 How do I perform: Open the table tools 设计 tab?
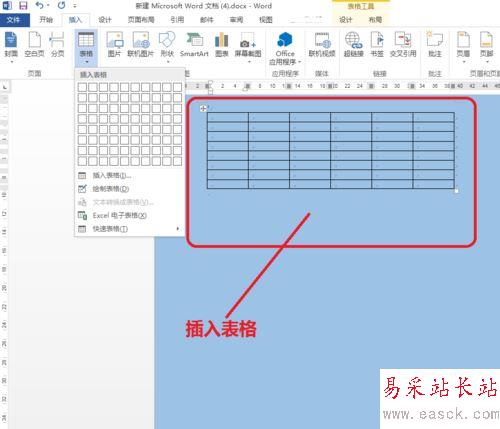coord(346,20)
